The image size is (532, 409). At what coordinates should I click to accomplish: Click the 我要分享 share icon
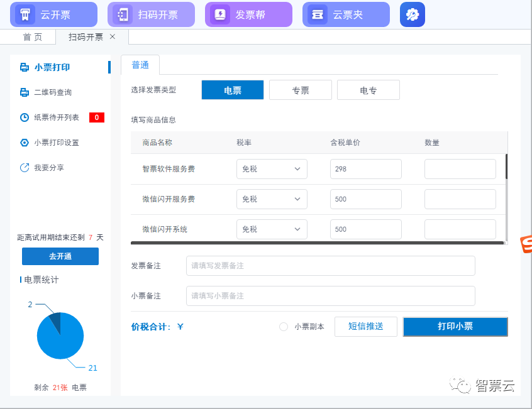pyautogui.click(x=25, y=168)
